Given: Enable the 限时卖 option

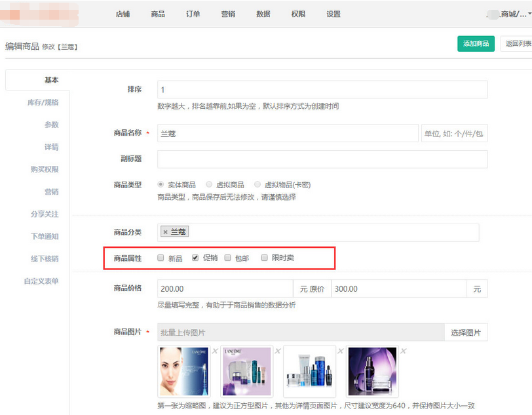Looking at the screenshot, I should click(x=265, y=258).
